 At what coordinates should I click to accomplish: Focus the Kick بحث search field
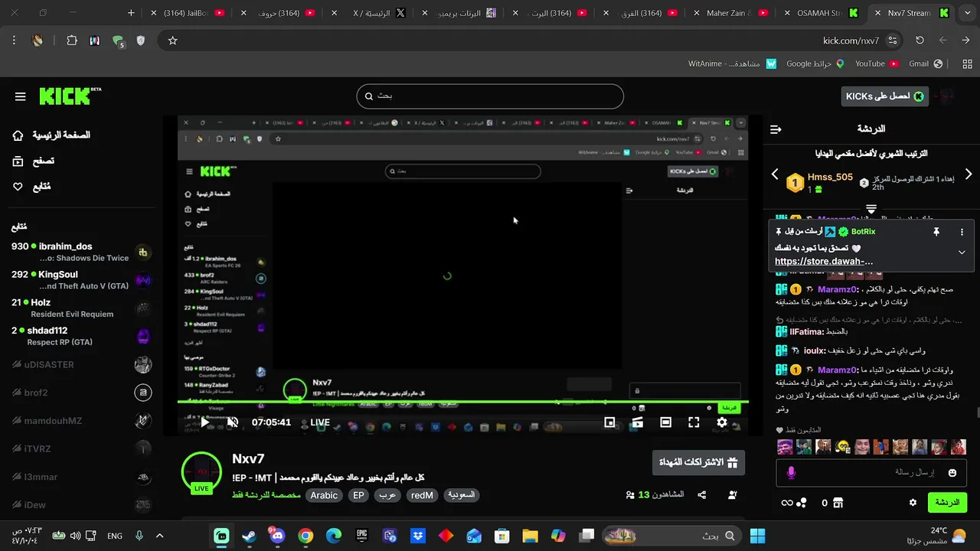[x=490, y=96]
